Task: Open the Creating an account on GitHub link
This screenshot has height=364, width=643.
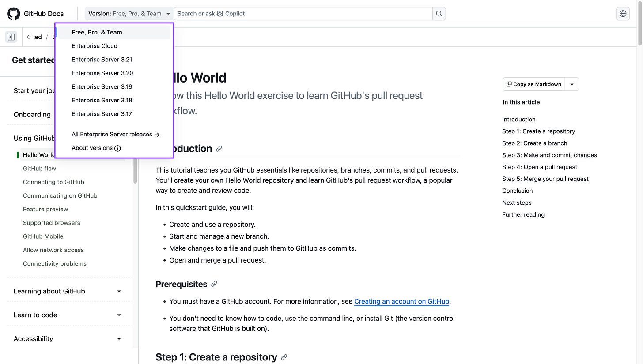Action: coord(401,301)
